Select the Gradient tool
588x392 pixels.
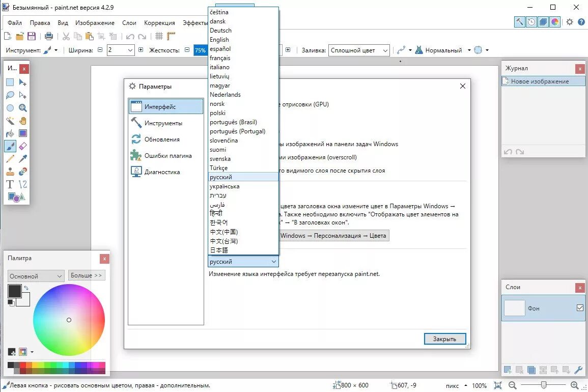(23, 133)
